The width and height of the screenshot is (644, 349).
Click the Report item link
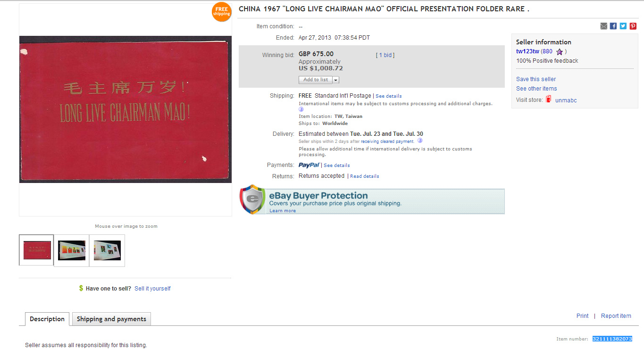coord(616,316)
